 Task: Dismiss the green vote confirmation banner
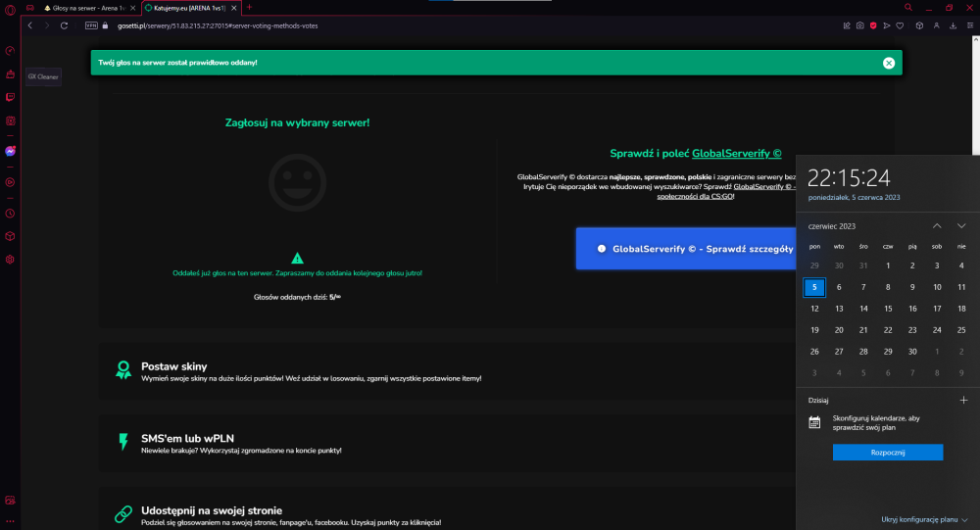[x=889, y=63]
